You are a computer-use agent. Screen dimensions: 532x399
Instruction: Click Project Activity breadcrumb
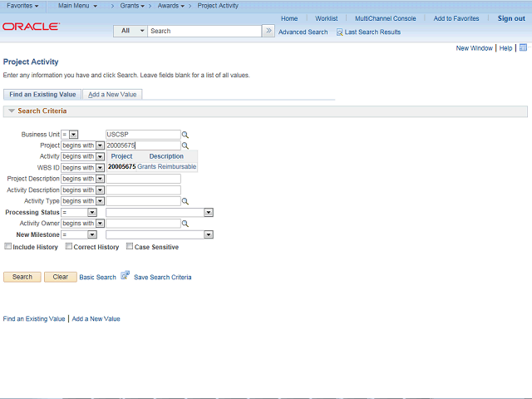click(218, 6)
